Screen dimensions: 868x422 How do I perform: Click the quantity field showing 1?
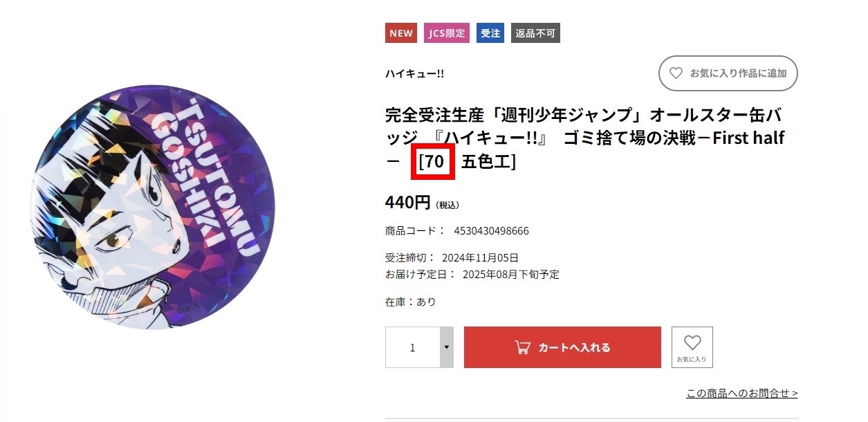pyautogui.click(x=413, y=347)
